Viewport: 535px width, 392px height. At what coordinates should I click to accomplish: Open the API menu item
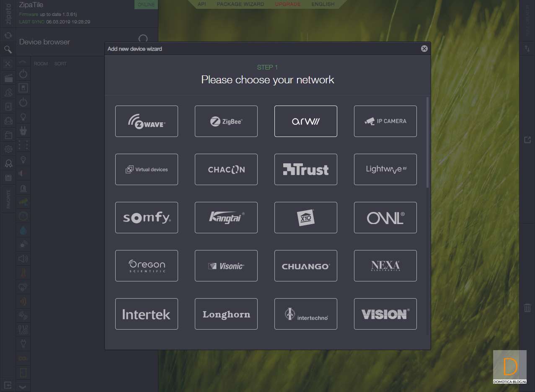[x=202, y=4]
